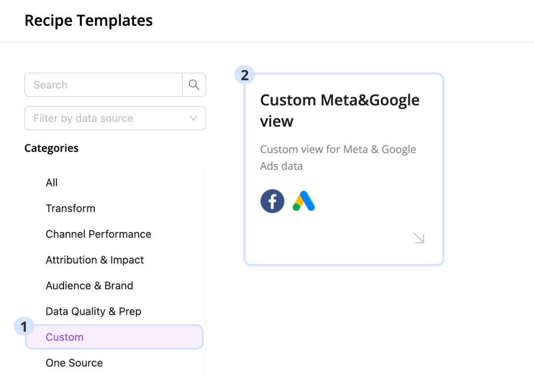Image resolution: width=534 pixels, height=392 pixels.
Task: Select Audience & Brand category
Action: [89, 286]
